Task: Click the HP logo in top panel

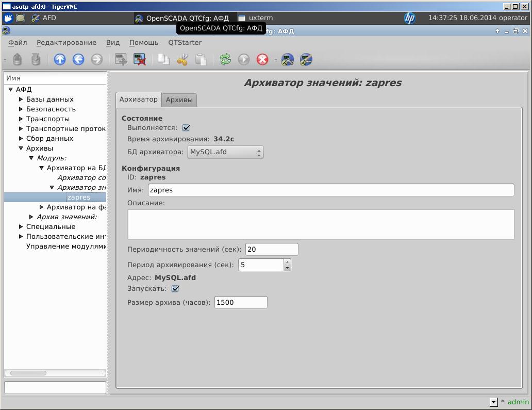Action: (410, 18)
